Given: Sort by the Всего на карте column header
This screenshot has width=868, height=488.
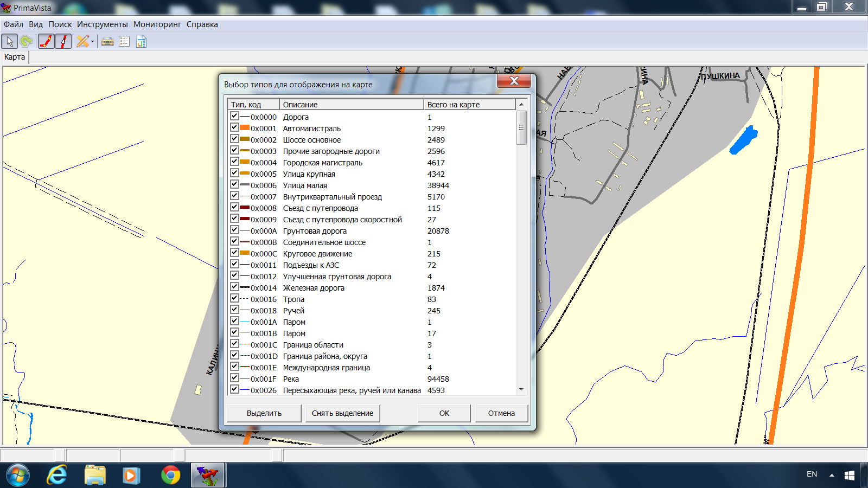Looking at the screenshot, I should click(469, 105).
